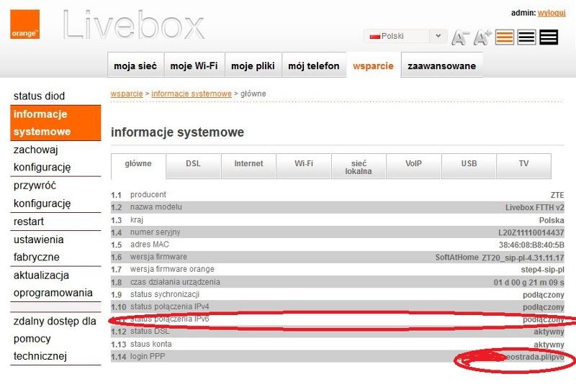Open zdalny dostęp dla pomocy technicznej

coord(55,338)
